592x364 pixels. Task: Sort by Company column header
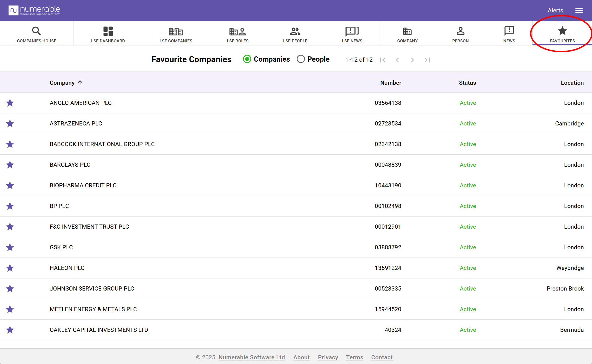point(62,83)
